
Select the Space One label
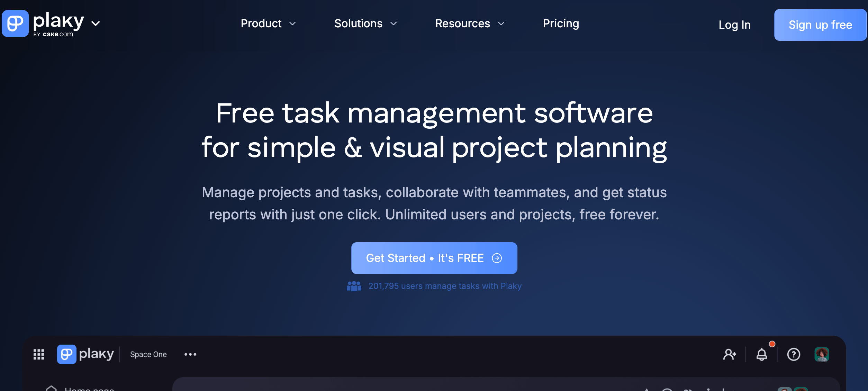click(148, 354)
